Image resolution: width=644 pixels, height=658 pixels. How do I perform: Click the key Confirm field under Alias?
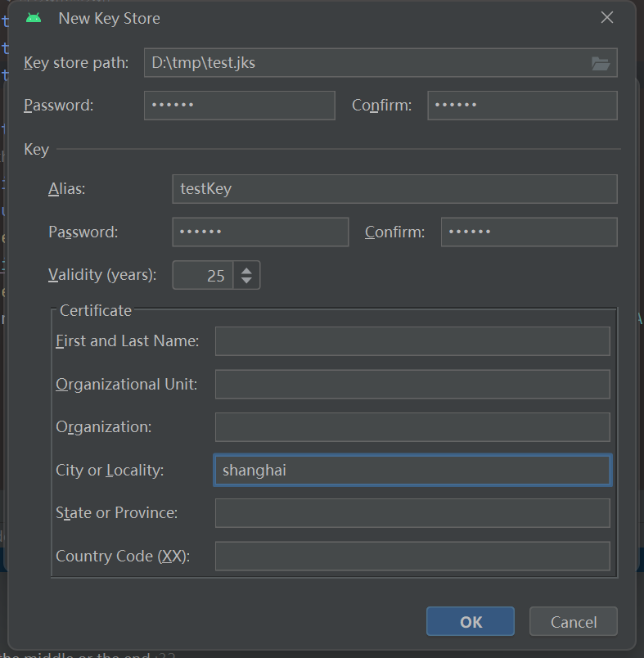[529, 232]
